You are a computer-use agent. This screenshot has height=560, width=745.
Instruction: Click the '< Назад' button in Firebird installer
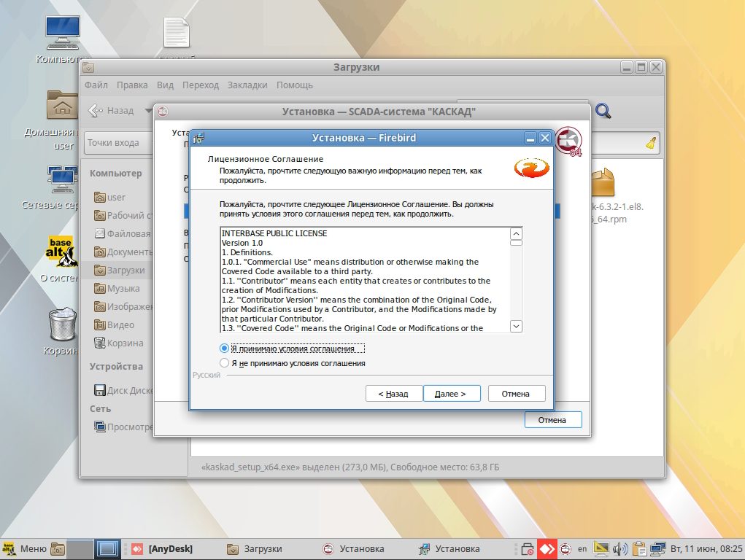click(394, 394)
